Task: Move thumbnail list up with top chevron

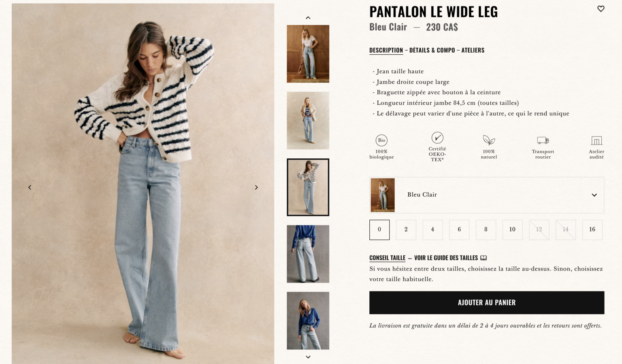Action: tap(308, 18)
